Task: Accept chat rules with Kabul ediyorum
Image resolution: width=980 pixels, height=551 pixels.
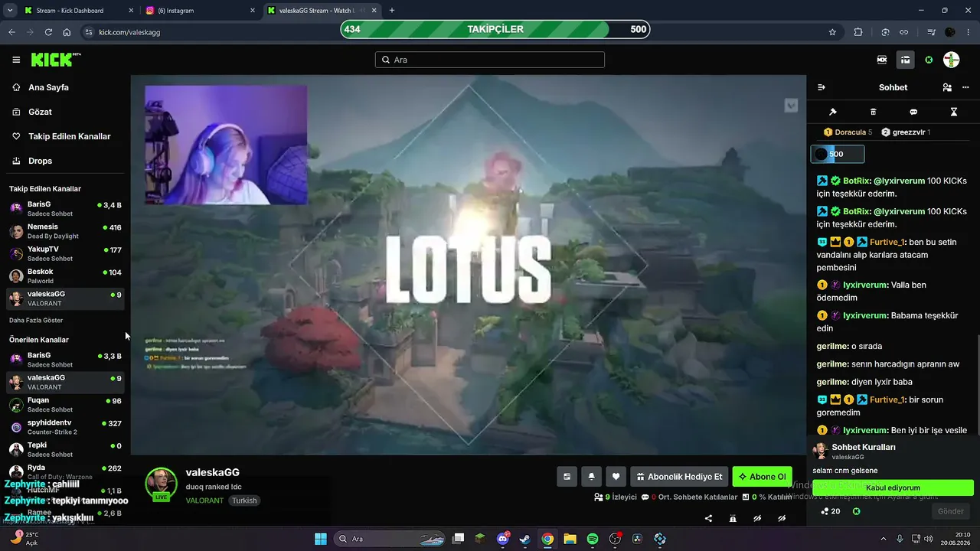Action: 893,487
